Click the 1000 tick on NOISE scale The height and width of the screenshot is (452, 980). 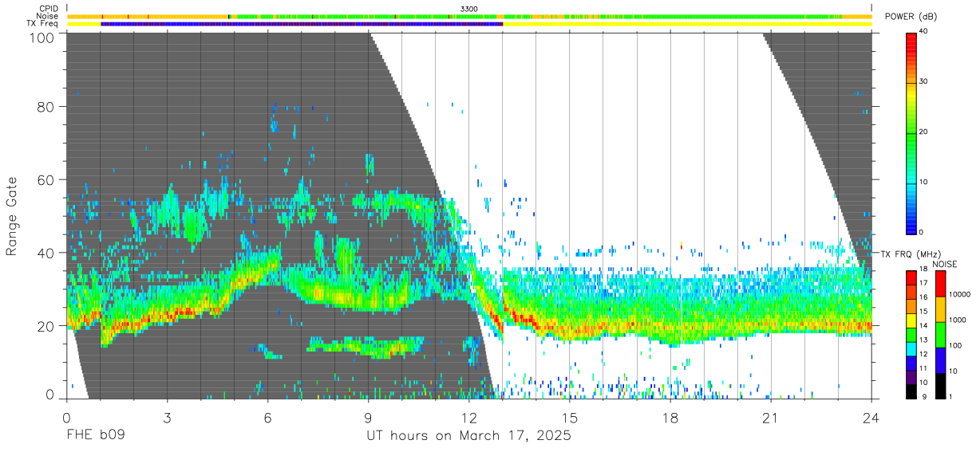click(x=956, y=320)
